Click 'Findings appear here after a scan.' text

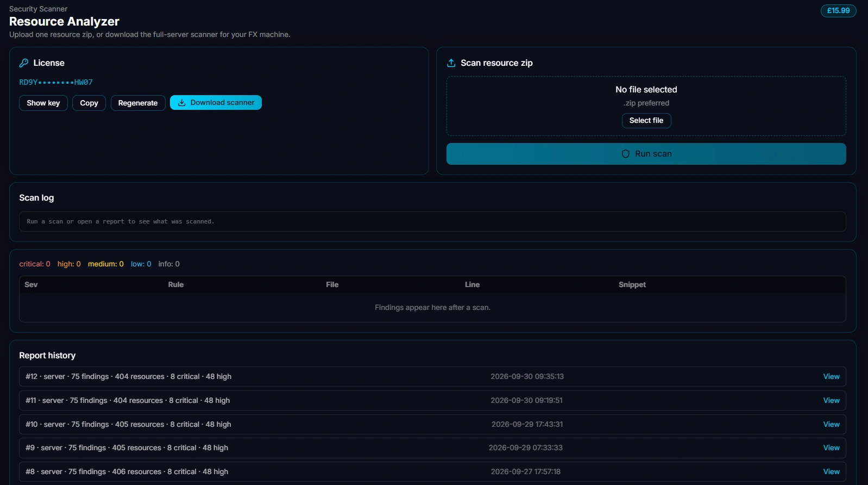pyautogui.click(x=432, y=308)
